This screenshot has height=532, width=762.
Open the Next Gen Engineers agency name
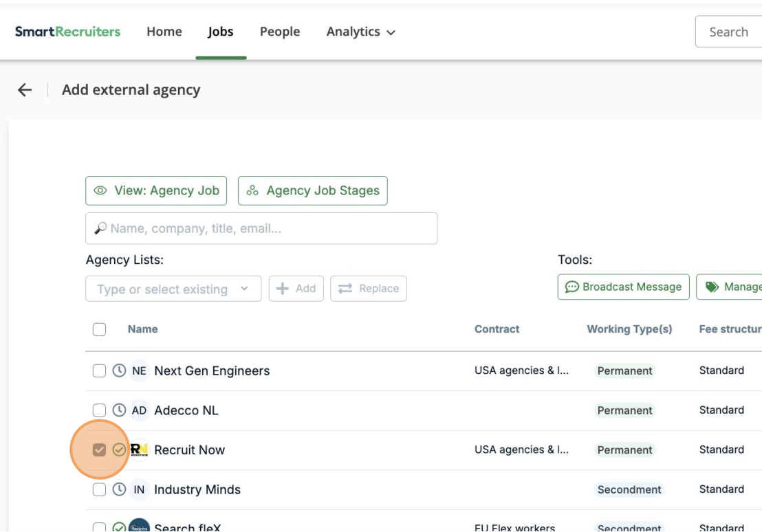click(x=212, y=370)
